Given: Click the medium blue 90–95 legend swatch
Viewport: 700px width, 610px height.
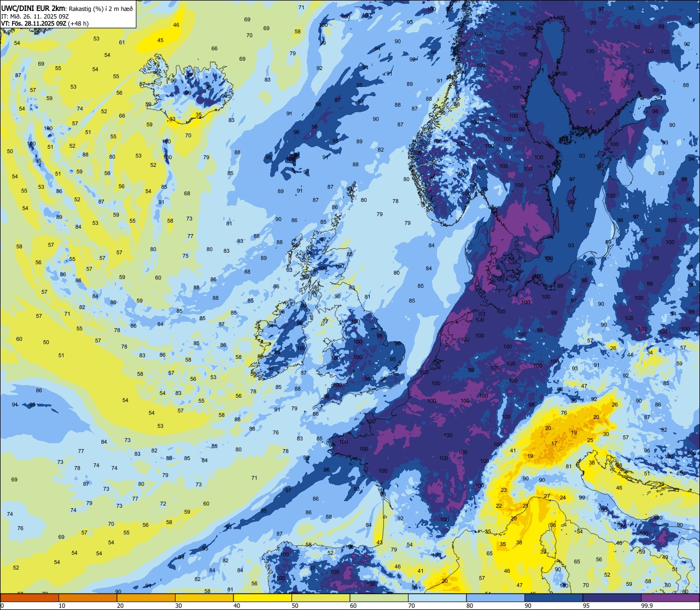Looking at the screenshot, I should 553,597.
